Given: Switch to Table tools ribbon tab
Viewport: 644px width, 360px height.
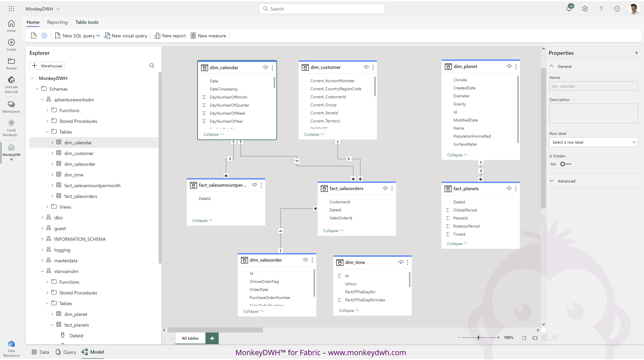Looking at the screenshot, I should [87, 22].
